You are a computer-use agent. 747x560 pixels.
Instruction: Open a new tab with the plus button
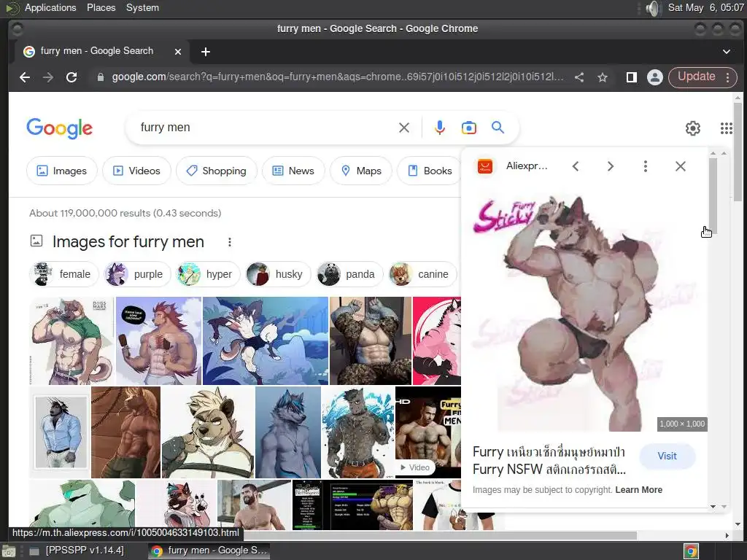click(x=205, y=52)
